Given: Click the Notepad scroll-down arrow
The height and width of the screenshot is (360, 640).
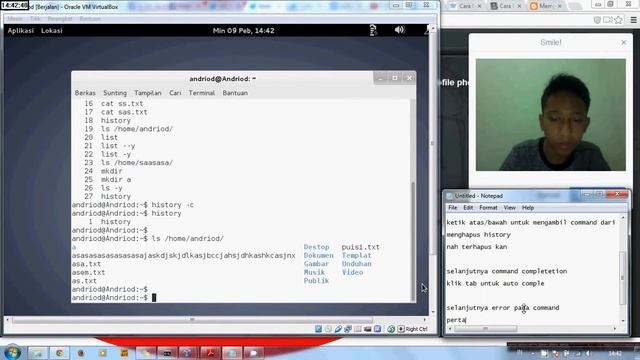Looking at the screenshot, I should 623,320.
